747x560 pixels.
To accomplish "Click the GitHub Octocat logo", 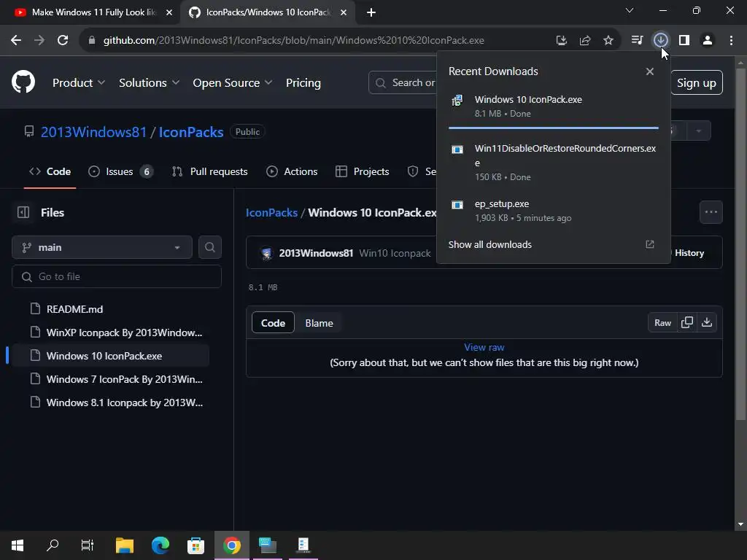I will tap(23, 82).
